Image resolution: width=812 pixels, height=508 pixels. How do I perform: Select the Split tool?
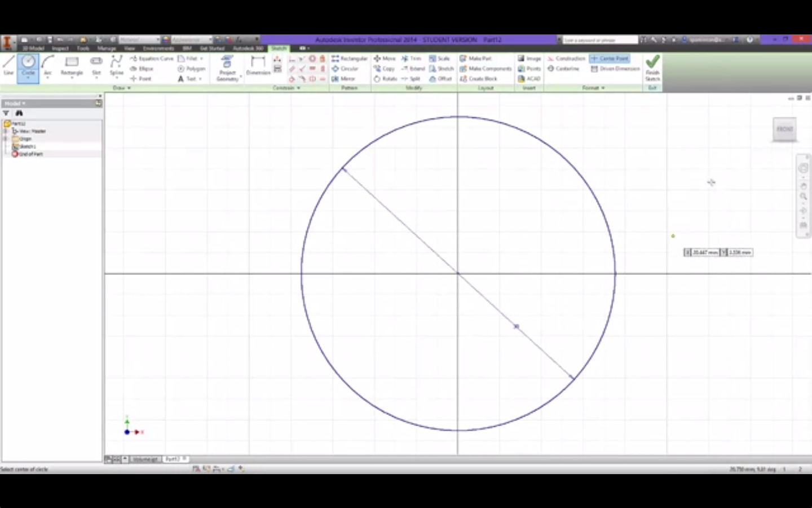pos(411,79)
